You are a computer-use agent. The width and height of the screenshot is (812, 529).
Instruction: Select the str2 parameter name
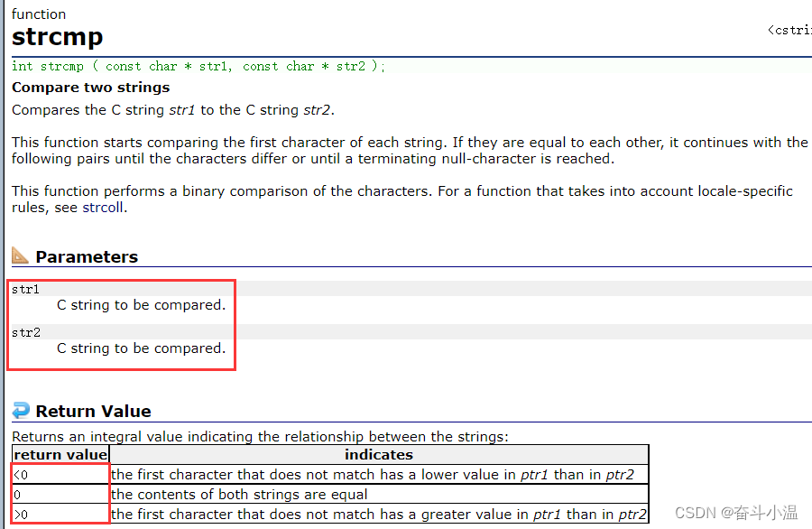click(x=26, y=332)
